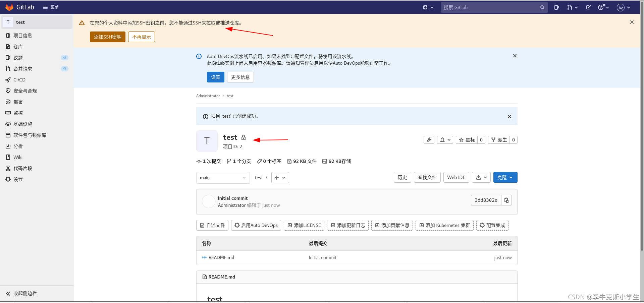Dismiss the Auto DevOps info banner

point(515,56)
